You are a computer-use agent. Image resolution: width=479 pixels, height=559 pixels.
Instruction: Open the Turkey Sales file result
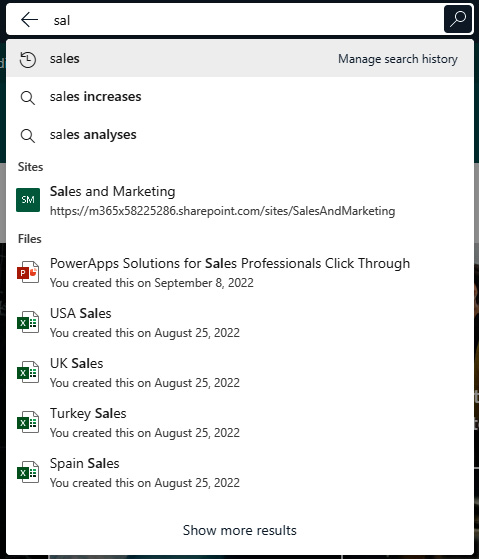click(x=240, y=422)
